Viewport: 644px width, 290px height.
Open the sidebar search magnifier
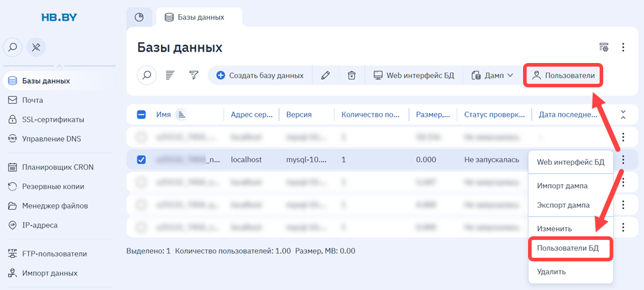coord(13,48)
